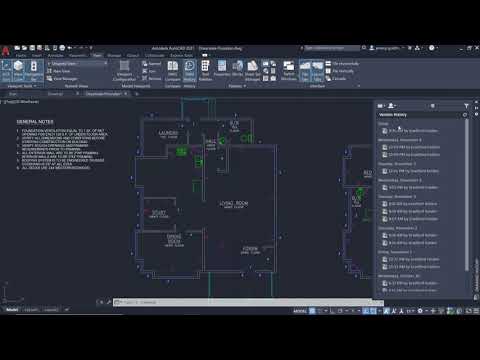
Task: Toggle grid display in status bar
Action: (312, 311)
